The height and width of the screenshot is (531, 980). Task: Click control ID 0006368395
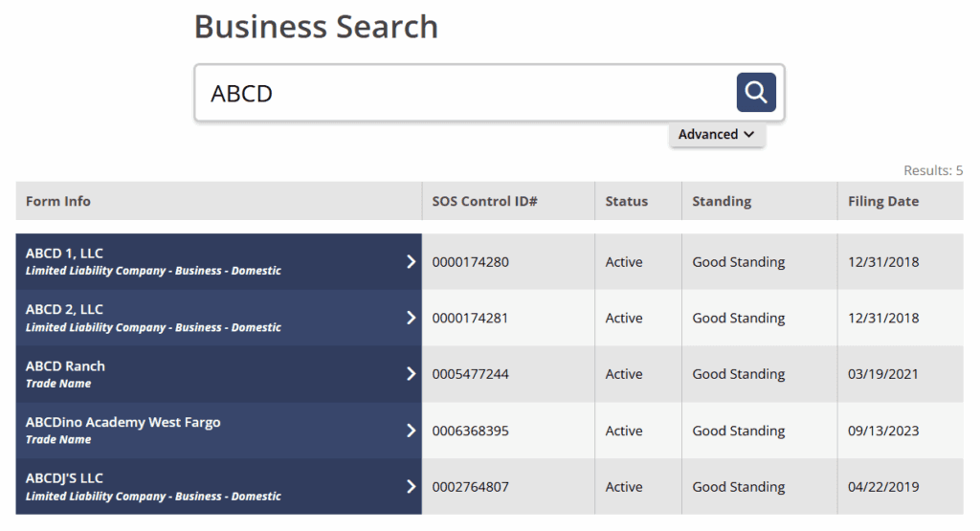click(471, 431)
